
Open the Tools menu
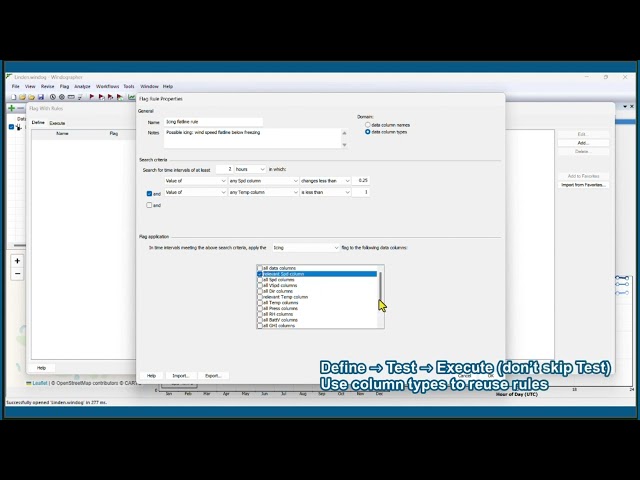(x=129, y=87)
